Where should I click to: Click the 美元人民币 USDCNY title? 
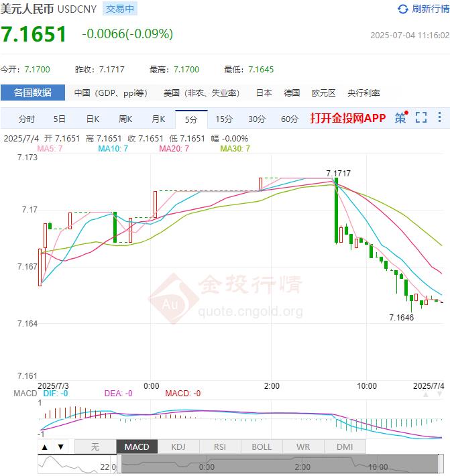[48, 9]
